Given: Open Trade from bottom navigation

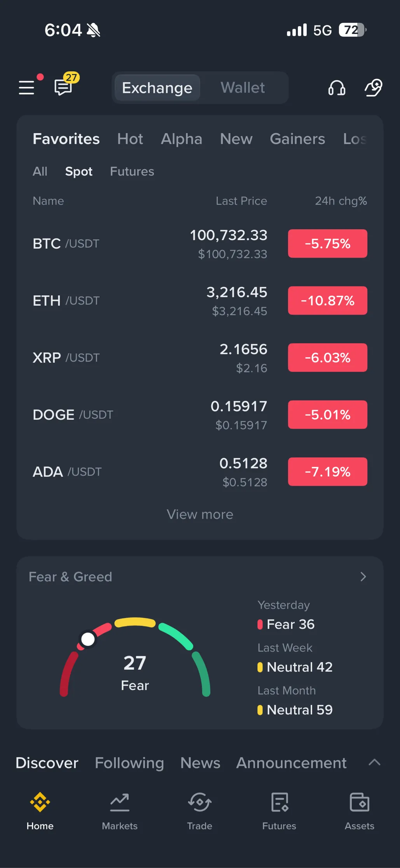Looking at the screenshot, I should (199, 811).
